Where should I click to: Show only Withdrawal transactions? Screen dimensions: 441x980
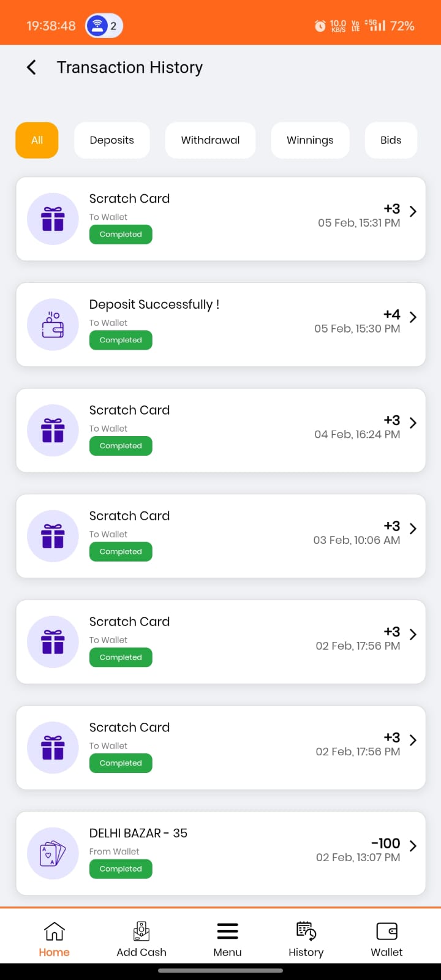[210, 140]
